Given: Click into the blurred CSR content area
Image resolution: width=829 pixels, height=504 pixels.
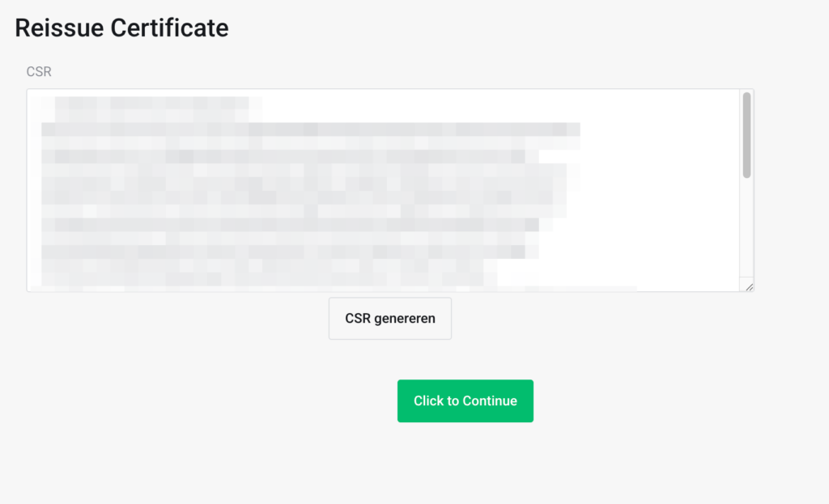Looking at the screenshot, I should point(308,194).
